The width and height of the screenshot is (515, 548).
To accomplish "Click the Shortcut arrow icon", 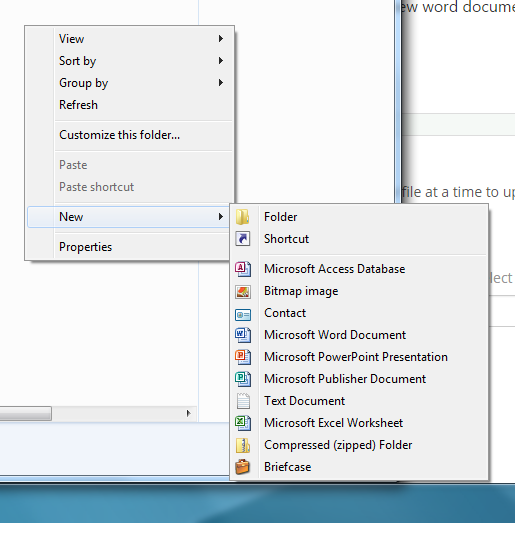I will 242,239.
